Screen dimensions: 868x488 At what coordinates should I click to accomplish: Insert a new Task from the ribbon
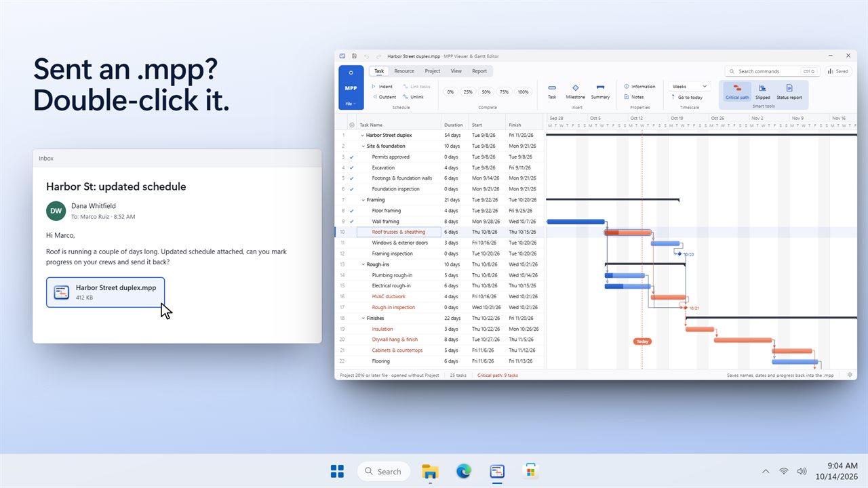[552, 91]
